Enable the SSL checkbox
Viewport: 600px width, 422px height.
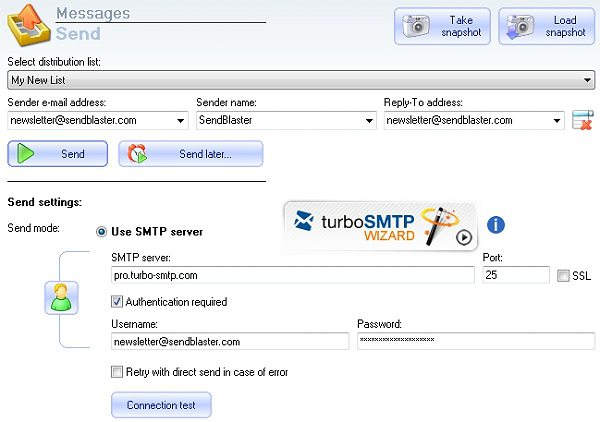[x=564, y=275]
